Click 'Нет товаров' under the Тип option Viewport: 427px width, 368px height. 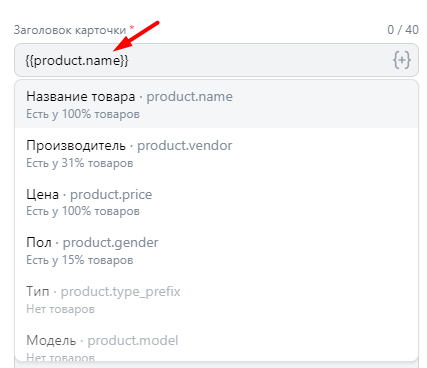pos(60,309)
